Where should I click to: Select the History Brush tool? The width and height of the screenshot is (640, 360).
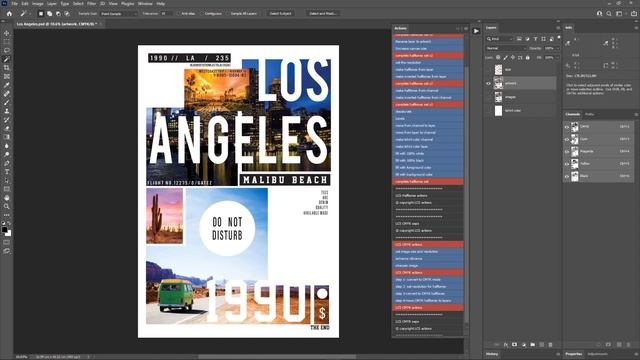pyautogui.click(x=7, y=120)
